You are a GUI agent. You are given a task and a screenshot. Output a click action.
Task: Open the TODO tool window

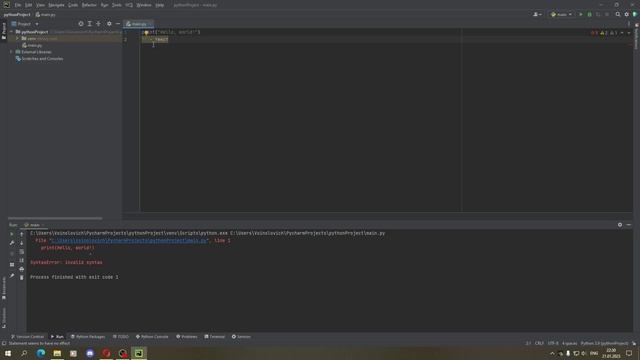point(120,337)
